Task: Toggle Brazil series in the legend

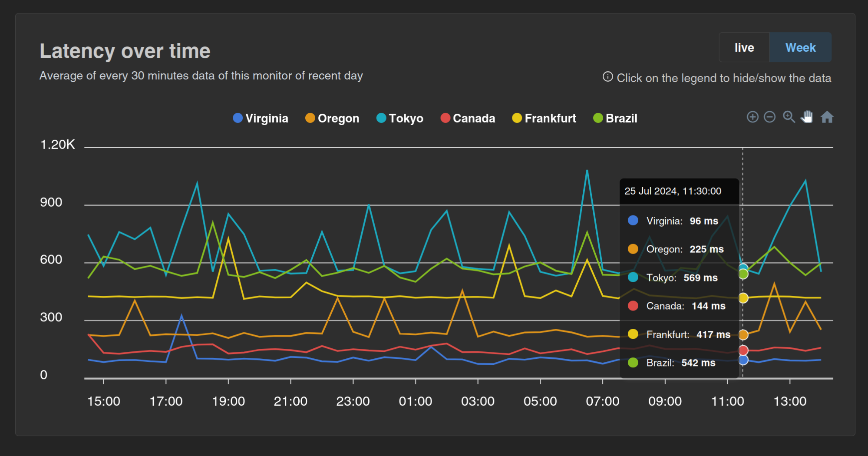Action: tap(615, 118)
